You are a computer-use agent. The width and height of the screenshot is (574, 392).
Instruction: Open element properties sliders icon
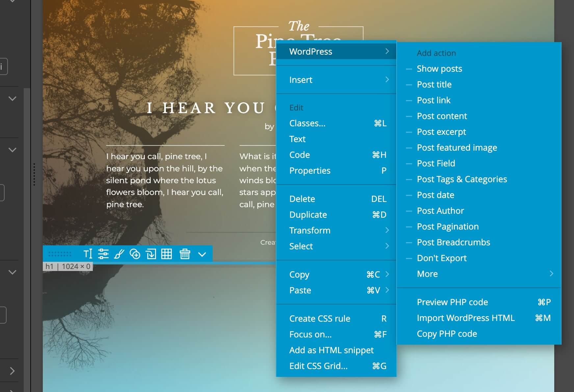click(103, 254)
